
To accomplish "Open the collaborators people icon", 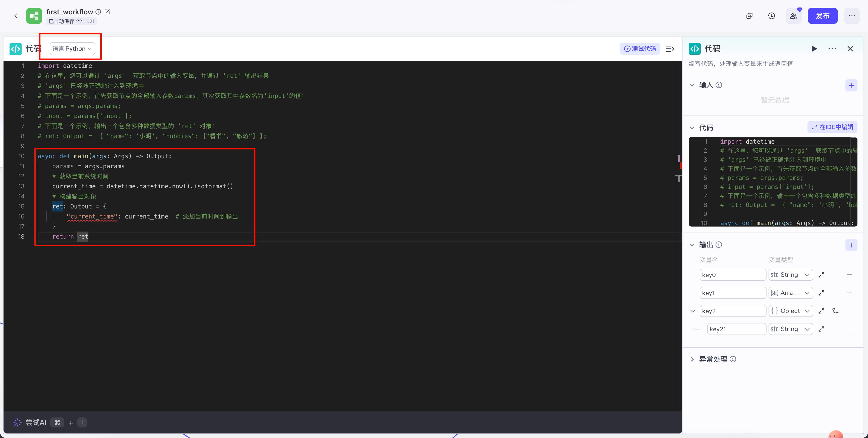I will click(794, 16).
